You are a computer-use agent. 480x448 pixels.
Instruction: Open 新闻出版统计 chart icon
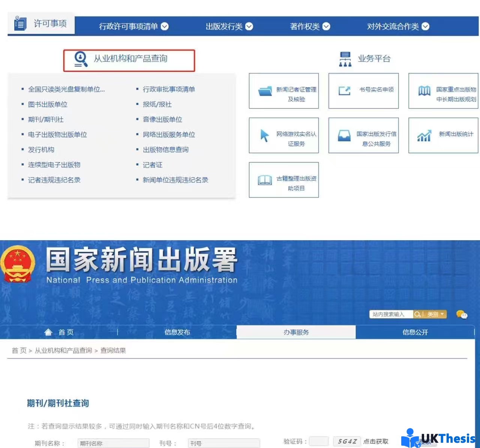[x=424, y=136]
